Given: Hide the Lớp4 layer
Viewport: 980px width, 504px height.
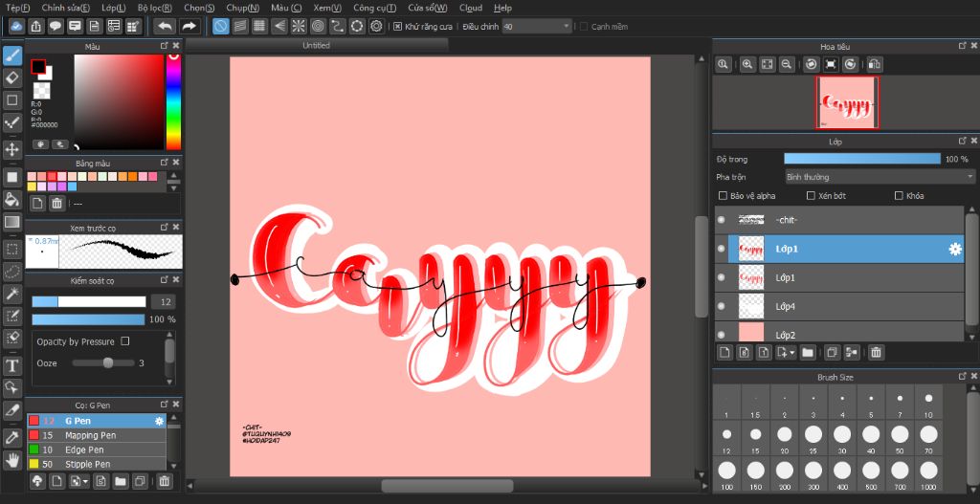Looking at the screenshot, I should [722, 306].
